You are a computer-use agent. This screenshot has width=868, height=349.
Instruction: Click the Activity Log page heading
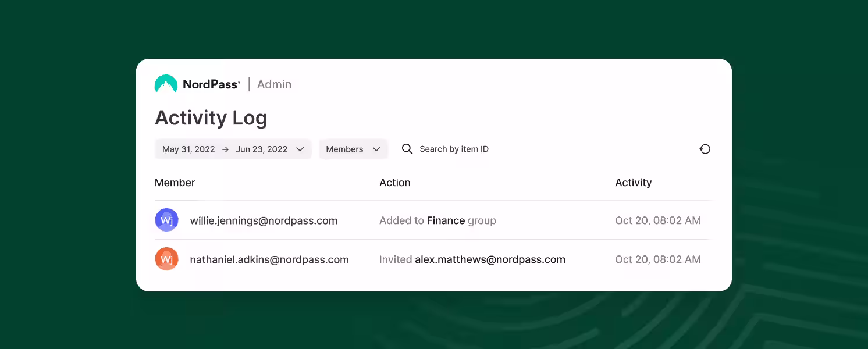coord(211,118)
